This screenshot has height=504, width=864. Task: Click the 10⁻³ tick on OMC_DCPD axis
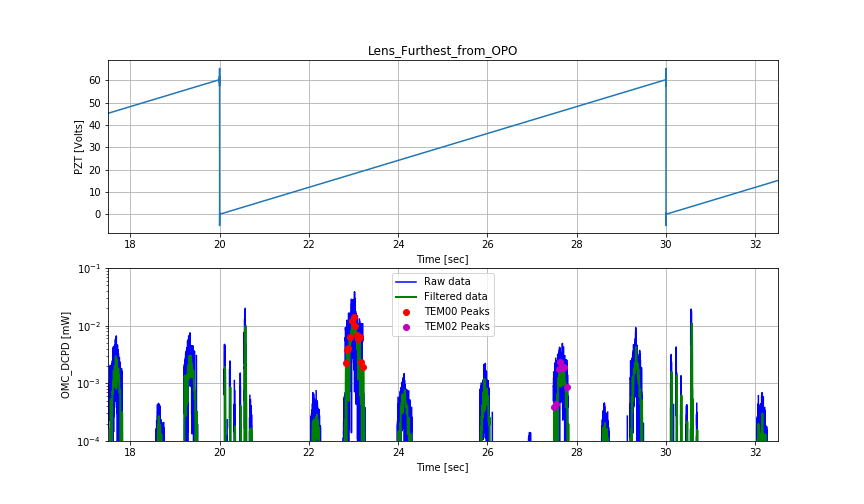90,383
